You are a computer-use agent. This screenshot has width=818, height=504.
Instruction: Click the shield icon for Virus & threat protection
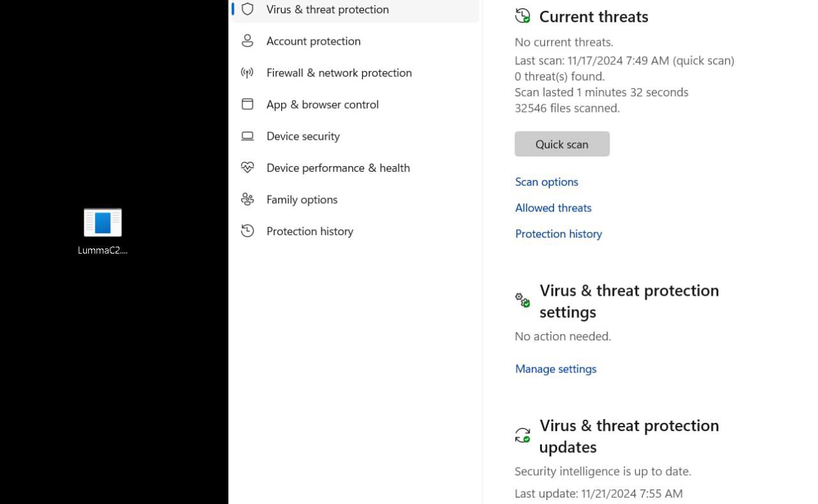tap(247, 9)
